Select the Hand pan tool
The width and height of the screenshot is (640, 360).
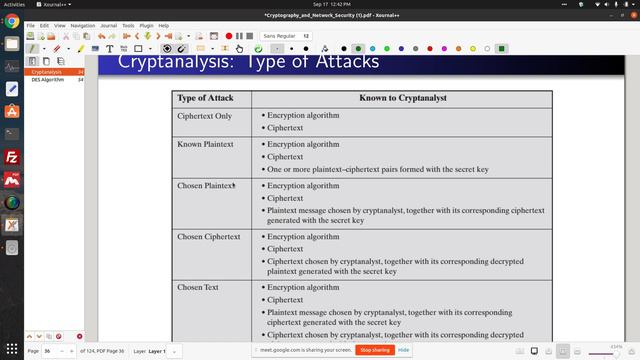[239, 49]
